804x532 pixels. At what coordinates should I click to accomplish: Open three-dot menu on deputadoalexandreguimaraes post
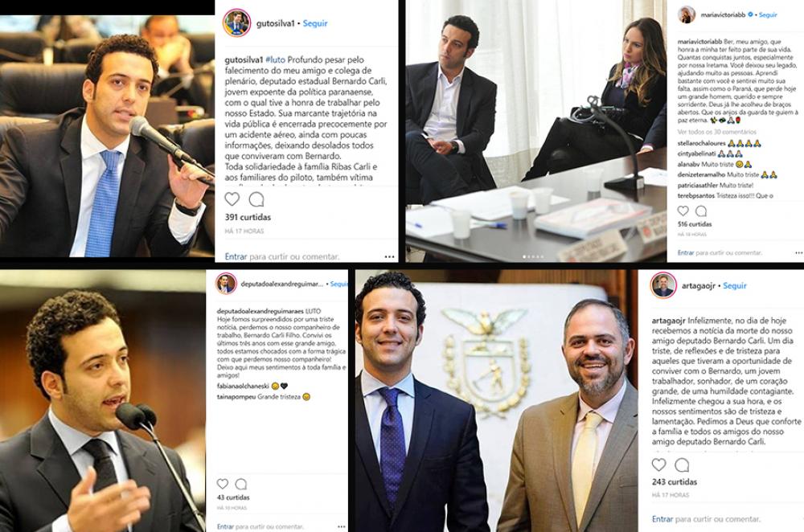[342, 526]
